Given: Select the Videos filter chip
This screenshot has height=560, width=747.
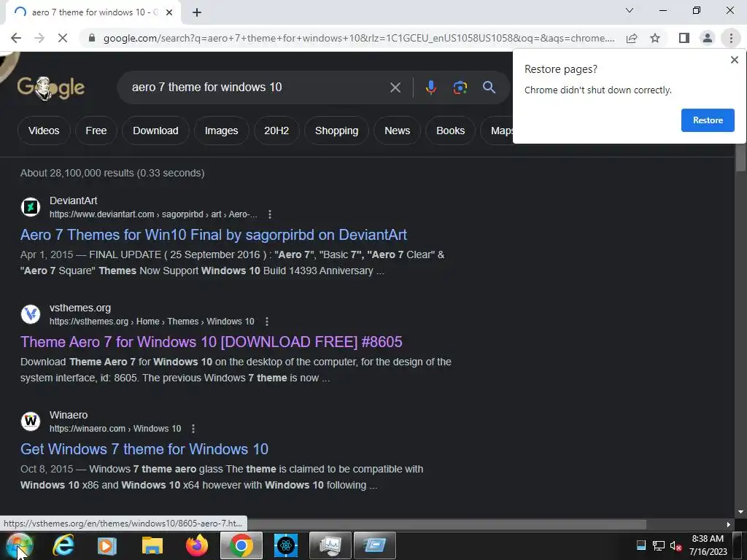Looking at the screenshot, I should tap(44, 131).
